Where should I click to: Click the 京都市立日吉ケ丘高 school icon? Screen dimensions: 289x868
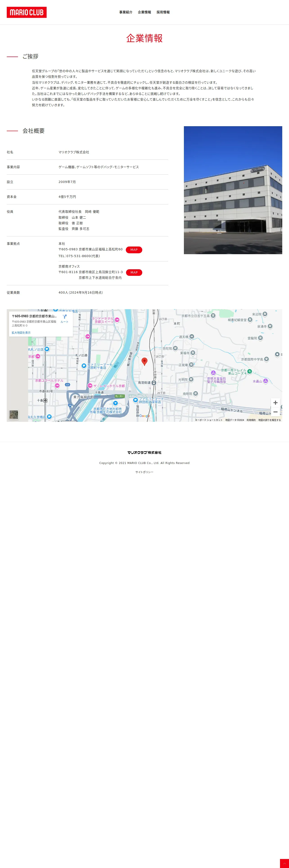click(213, 315)
